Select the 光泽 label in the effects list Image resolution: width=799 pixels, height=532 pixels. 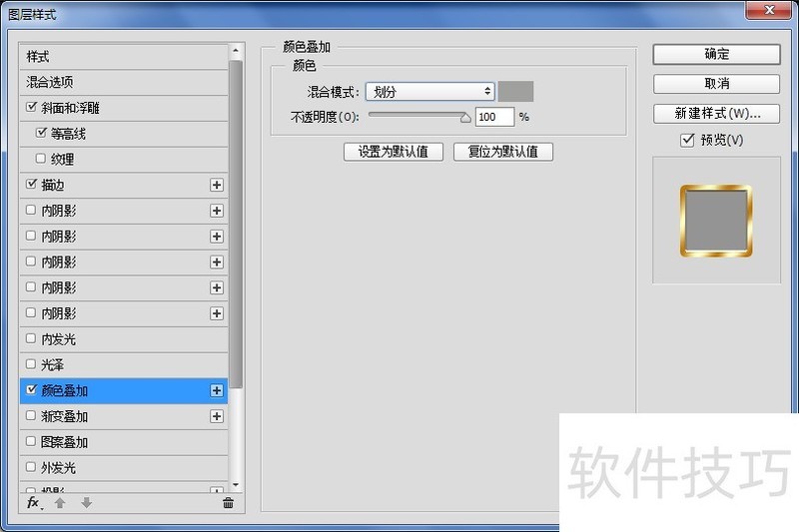53,365
